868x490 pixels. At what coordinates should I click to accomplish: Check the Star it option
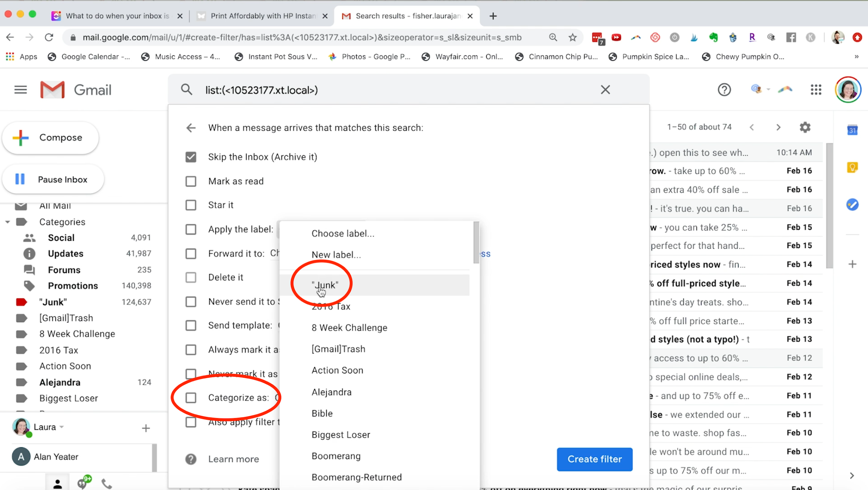191,205
